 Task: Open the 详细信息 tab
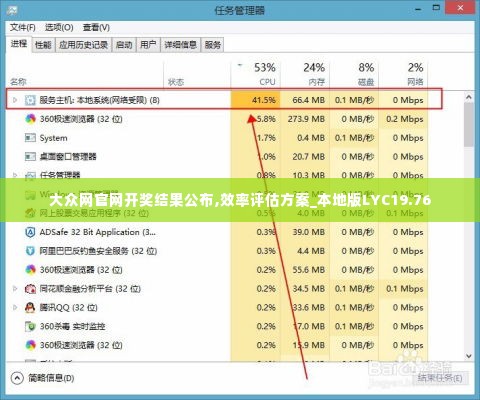click(180, 45)
